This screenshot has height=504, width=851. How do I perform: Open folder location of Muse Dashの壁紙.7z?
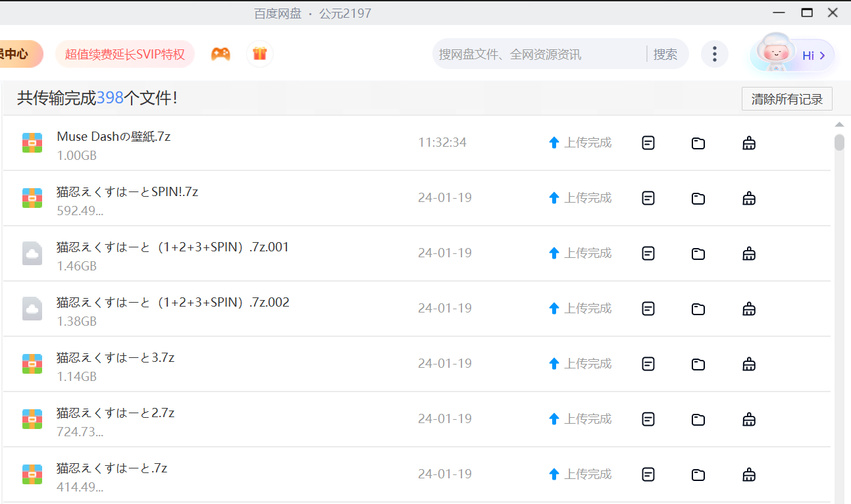pos(698,143)
